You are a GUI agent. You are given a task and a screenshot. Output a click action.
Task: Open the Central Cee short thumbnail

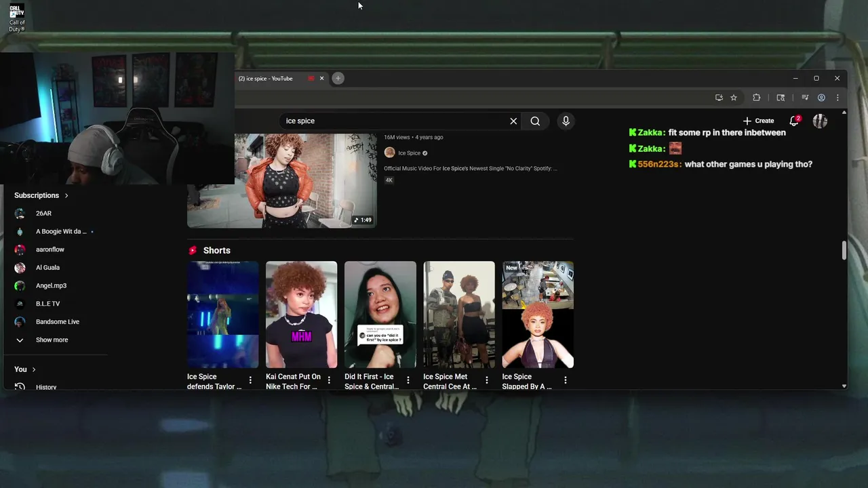pyautogui.click(x=459, y=314)
